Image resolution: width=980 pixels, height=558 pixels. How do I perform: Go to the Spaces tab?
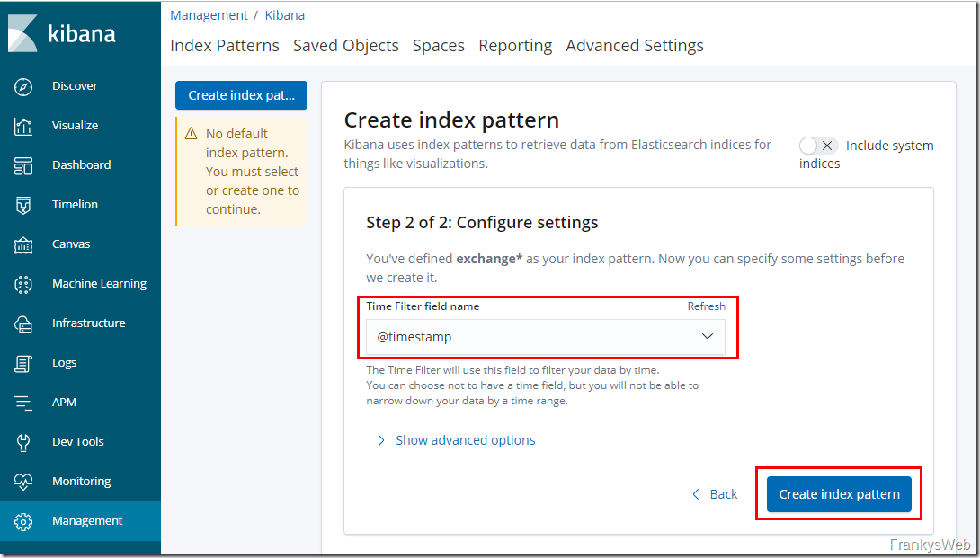tap(439, 46)
